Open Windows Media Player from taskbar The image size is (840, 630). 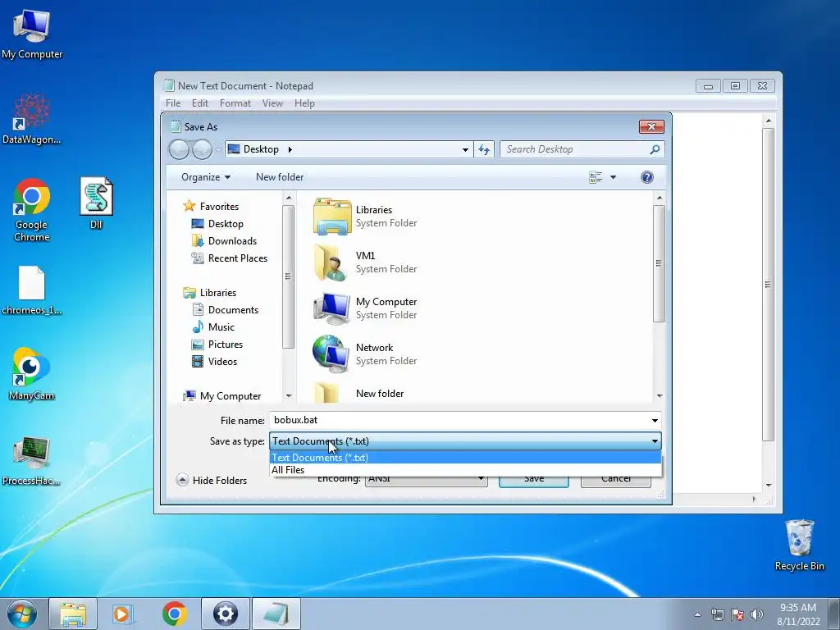[123, 614]
